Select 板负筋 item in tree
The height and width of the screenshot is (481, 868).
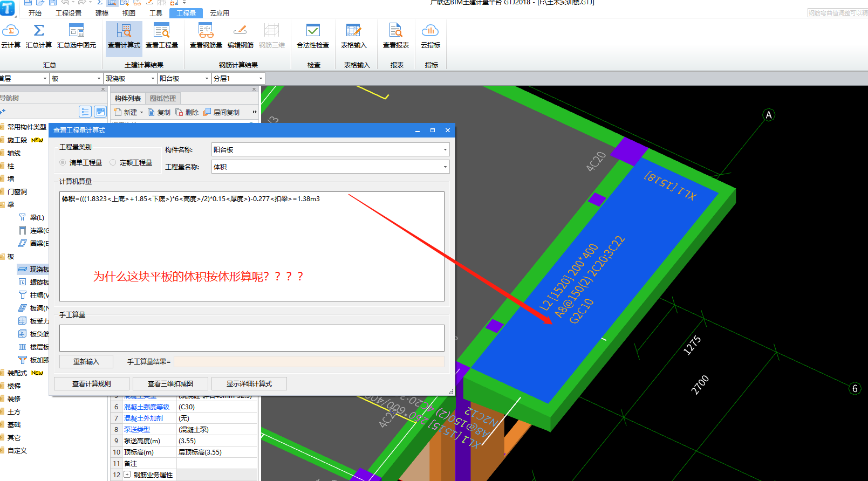pyautogui.click(x=33, y=334)
